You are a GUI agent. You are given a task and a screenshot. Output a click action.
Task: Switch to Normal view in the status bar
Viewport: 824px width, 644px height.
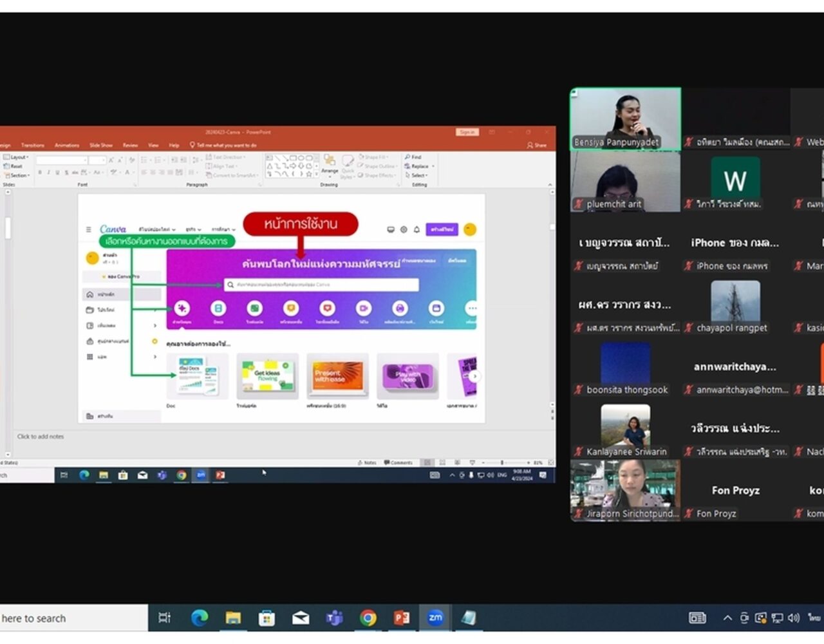click(427, 462)
